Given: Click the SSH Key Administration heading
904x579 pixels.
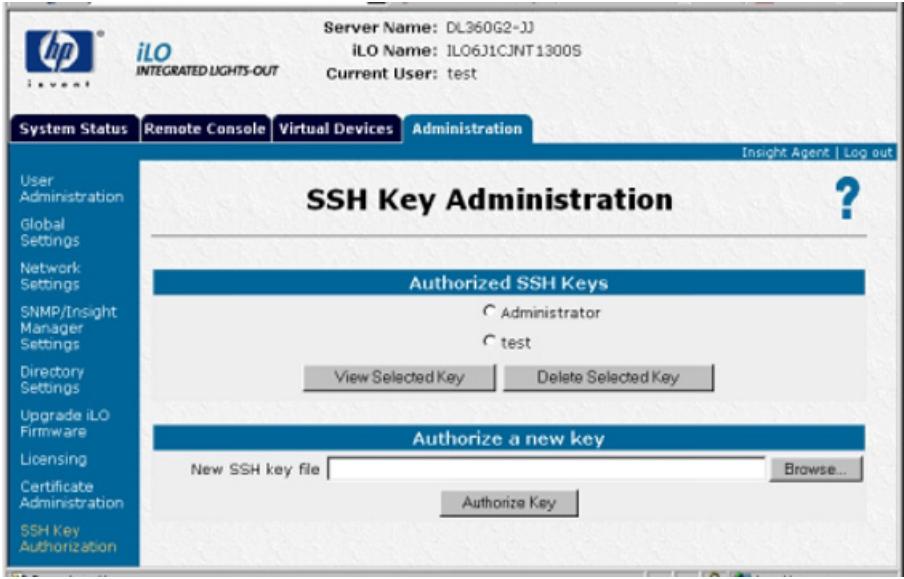Looking at the screenshot, I should [x=489, y=200].
